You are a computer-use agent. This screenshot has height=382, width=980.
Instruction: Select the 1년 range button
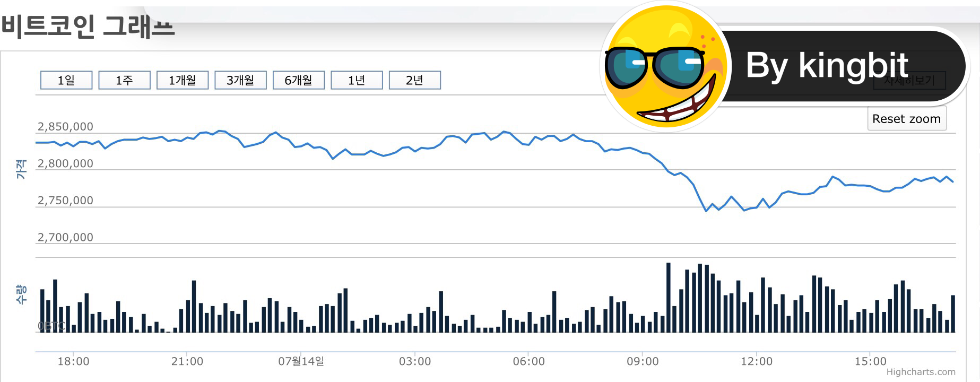pyautogui.click(x=357, y=80)
